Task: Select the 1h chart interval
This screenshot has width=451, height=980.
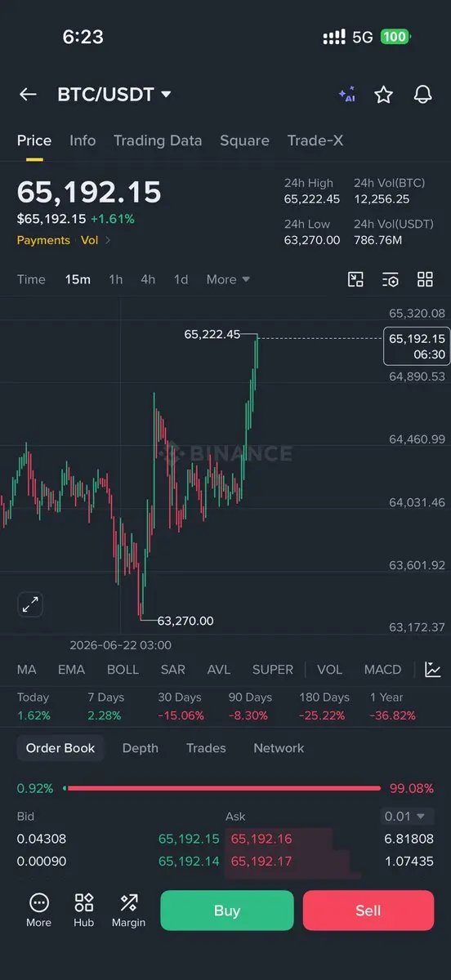Action: tap(116, 279)
